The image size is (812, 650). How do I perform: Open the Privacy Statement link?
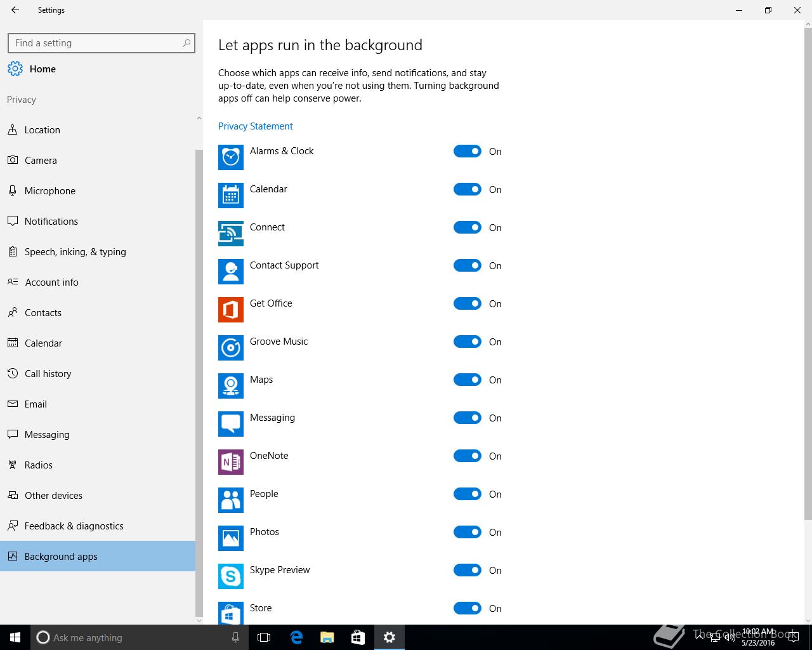tap(256, 126)
